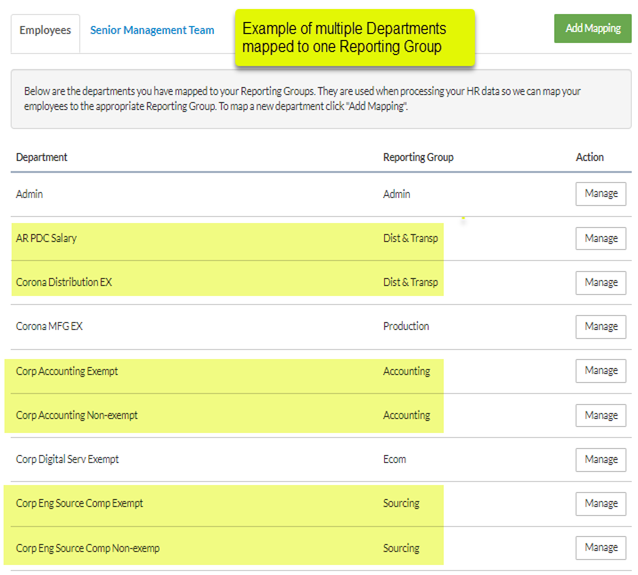Select the Ecom reporting group cell

[x=394, y=459]
